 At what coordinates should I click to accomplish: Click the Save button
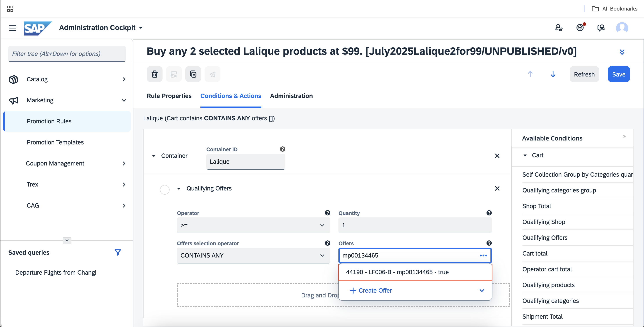point(619,74)
